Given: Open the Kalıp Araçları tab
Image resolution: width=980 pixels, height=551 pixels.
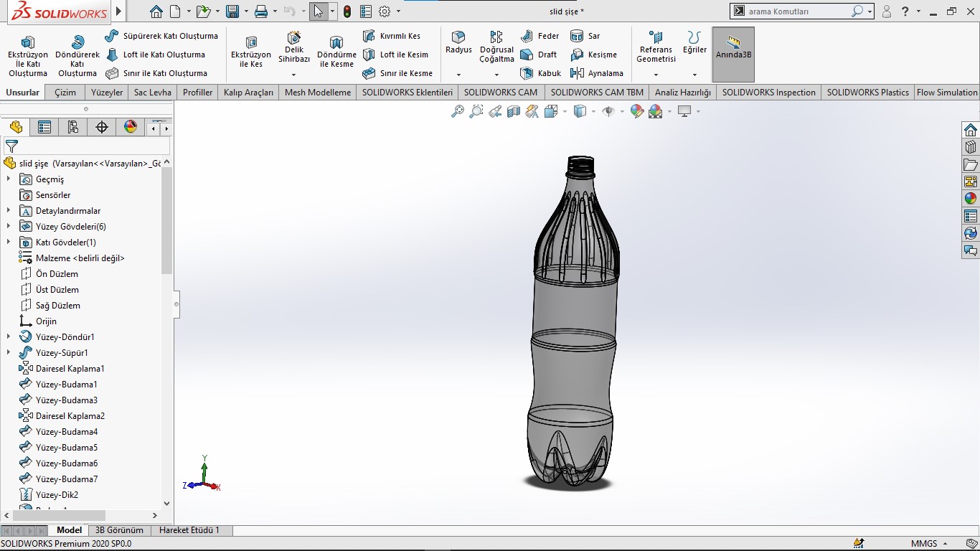Looking at the screenshot, I should [249, 93].
